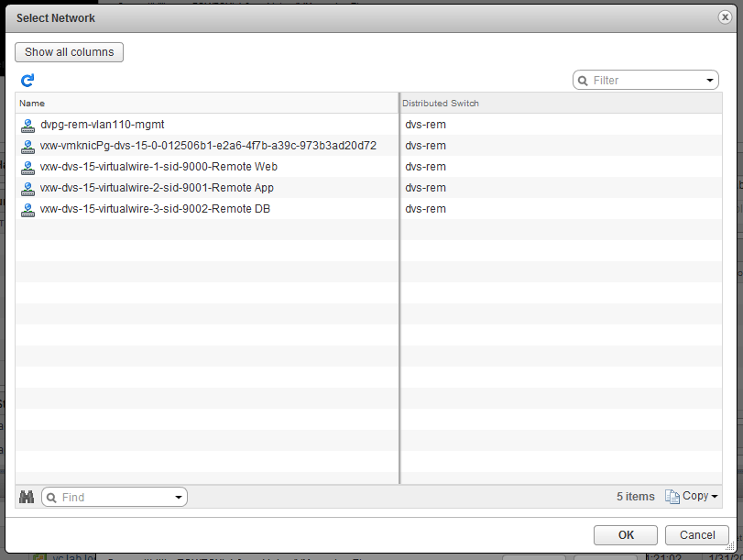Expand the Copy dropdown menu
The width and height of the screenshot is (743, 560).
pyautogui.click(x=714, y=497)
